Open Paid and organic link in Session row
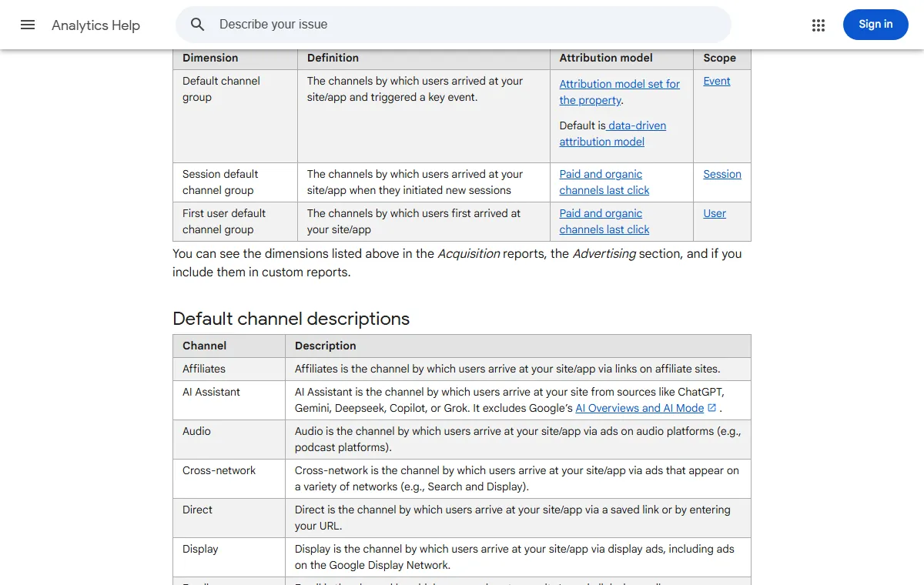Image resolution: width=924 pixels, height=585 pixels. (x=604, y=182)
